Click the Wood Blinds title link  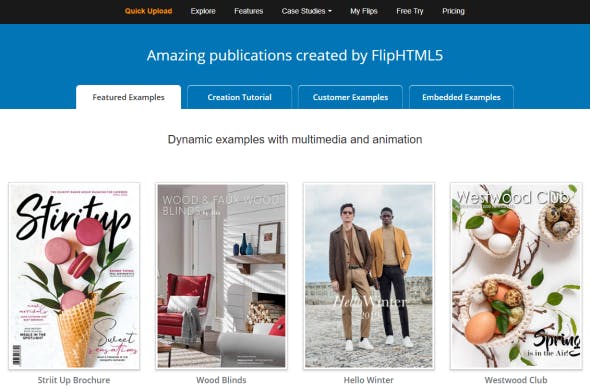click(221, 380)
